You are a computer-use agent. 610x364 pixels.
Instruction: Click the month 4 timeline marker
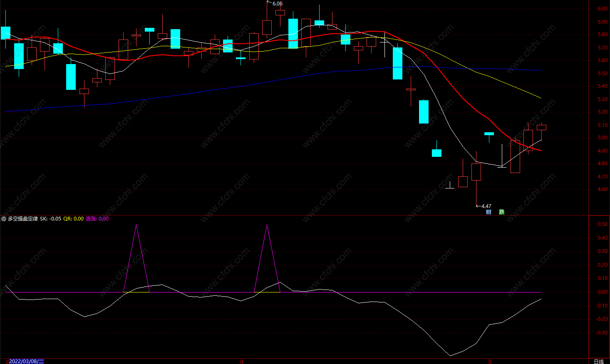(x=242, y=361)
